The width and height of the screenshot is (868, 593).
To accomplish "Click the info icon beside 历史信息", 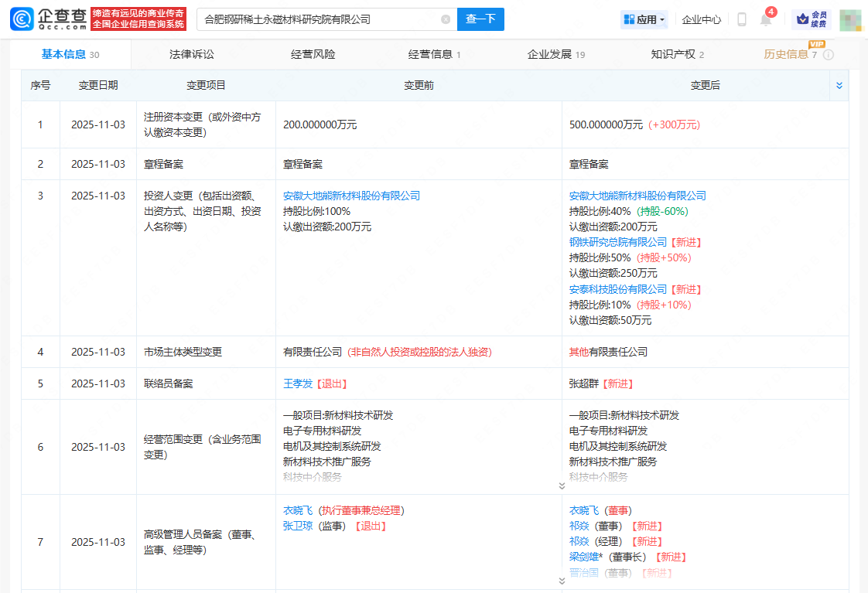I will pyautogui.click(x=829, y=55).
